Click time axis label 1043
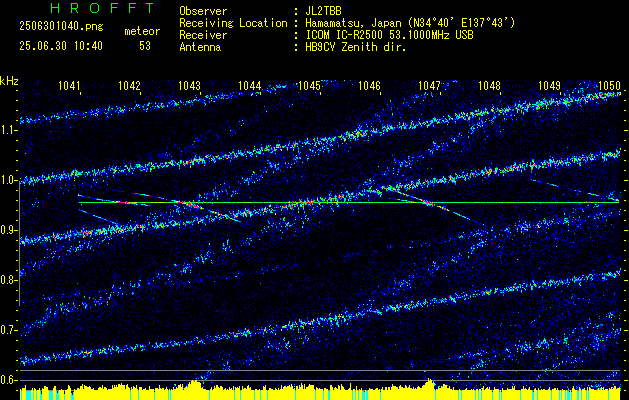Viewport: 629px width, 400px height. 189,86
